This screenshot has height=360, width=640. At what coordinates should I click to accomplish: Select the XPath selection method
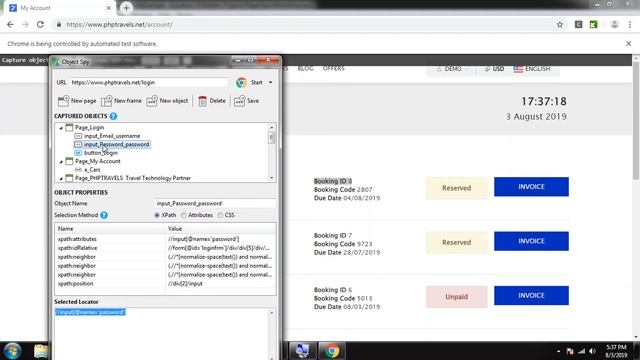(157, 215)
